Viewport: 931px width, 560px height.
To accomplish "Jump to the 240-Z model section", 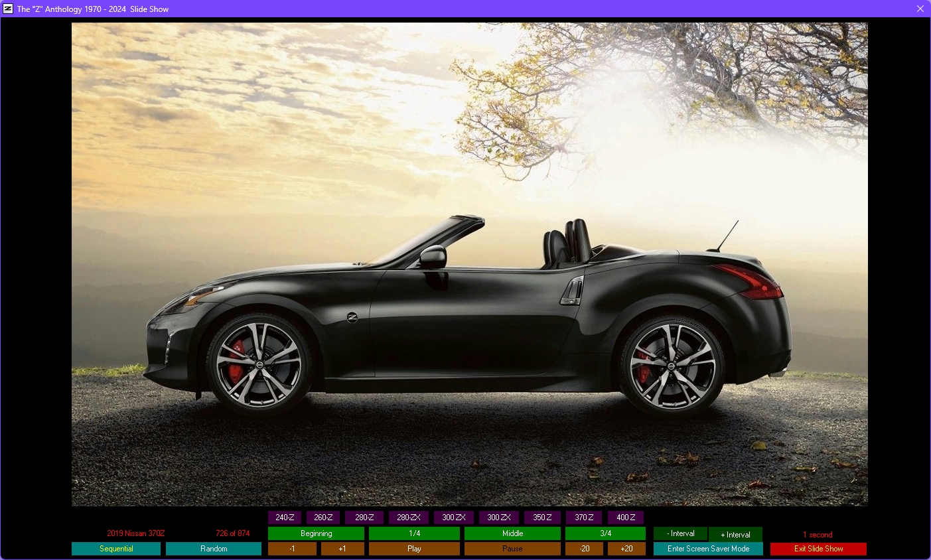I will (285, 518).
